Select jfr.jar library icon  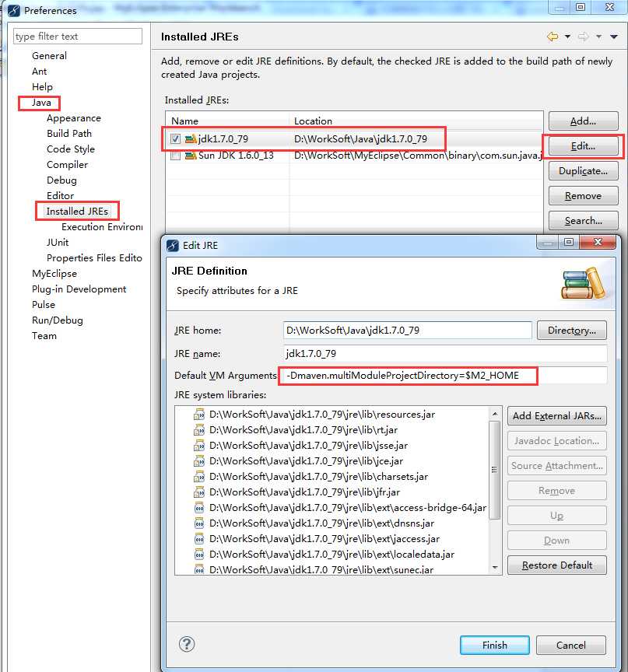pos(199,492)
